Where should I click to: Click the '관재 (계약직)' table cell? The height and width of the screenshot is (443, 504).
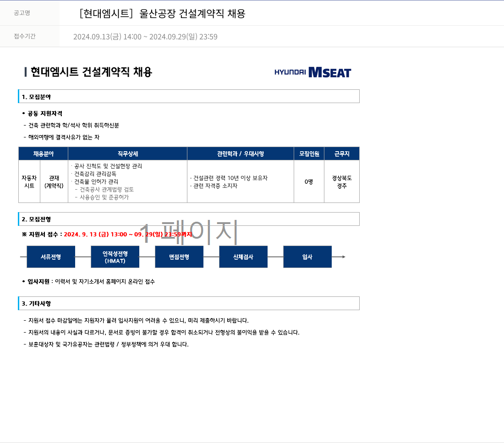(54, 181)
